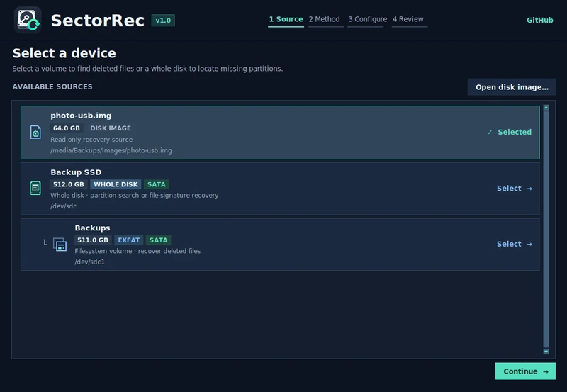Click the SectorRec app title
567x392 pixels.
(98, 21)
